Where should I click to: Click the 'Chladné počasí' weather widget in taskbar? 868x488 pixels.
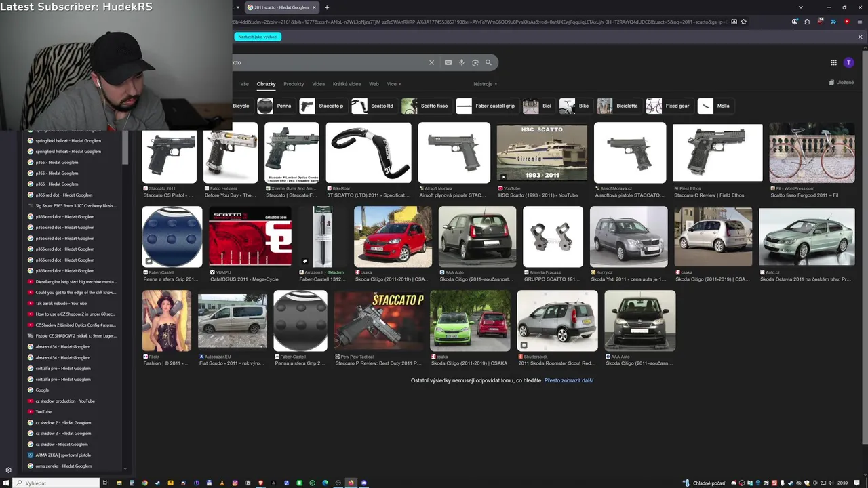[x=705, y=483]
